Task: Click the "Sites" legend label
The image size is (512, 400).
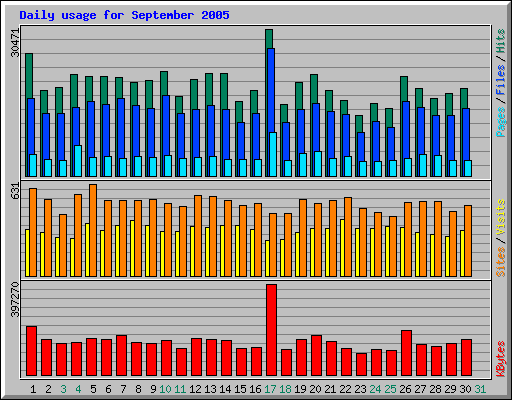Action: coord(501,262)
